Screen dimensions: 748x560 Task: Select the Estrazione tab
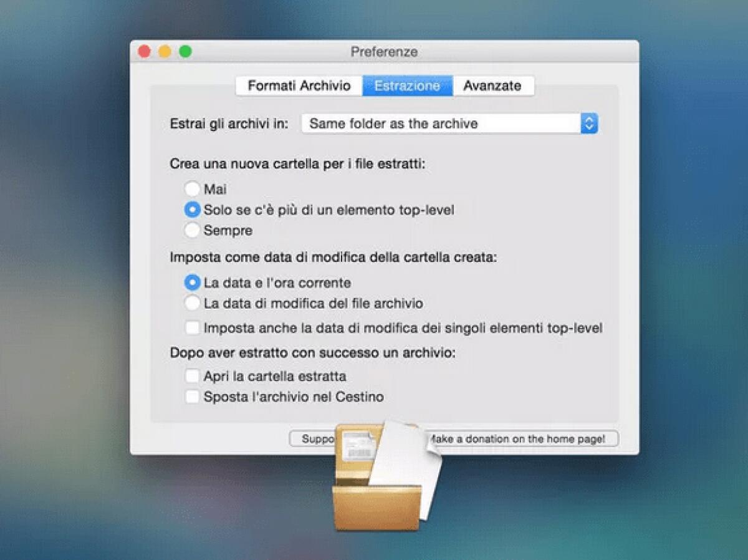pos(406,85)
